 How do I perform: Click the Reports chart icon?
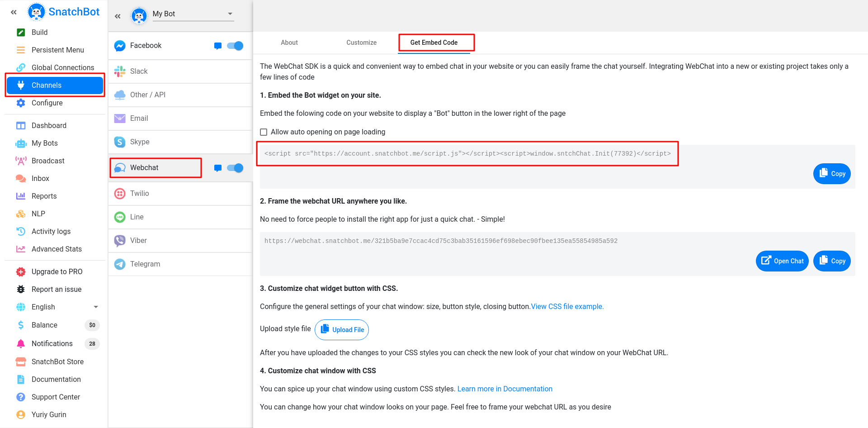pyautogui.click(x=21, y=196)
